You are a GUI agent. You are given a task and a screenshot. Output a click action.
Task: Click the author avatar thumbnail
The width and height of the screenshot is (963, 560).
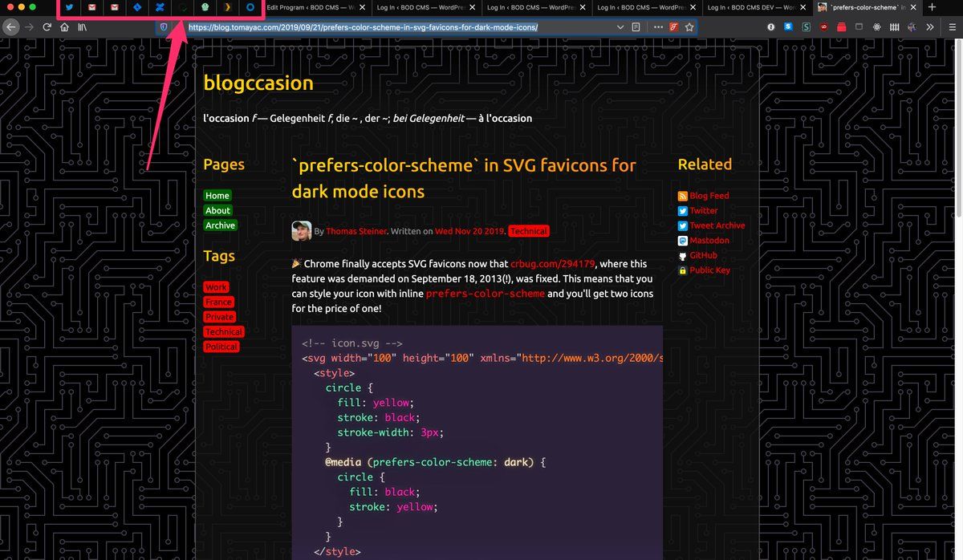[301, 231]
